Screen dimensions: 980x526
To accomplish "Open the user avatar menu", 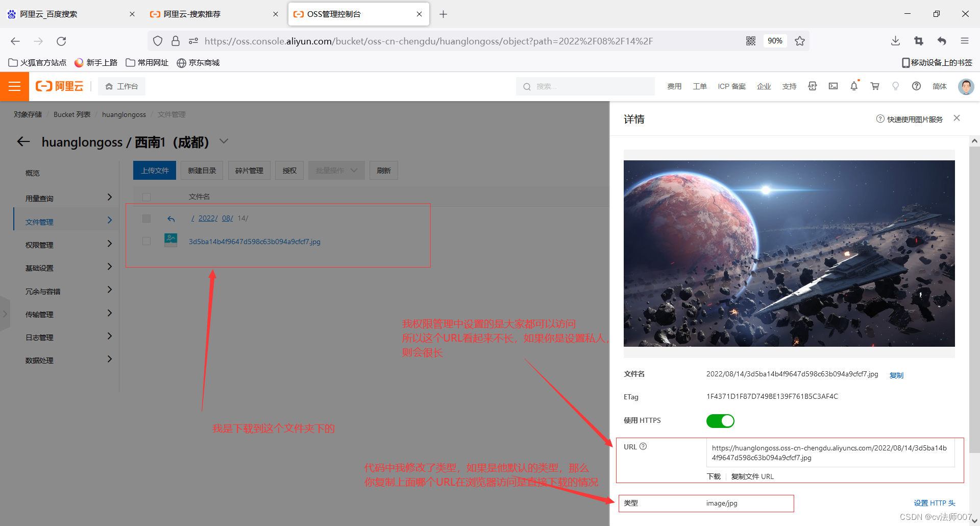I will pos(966,86).
